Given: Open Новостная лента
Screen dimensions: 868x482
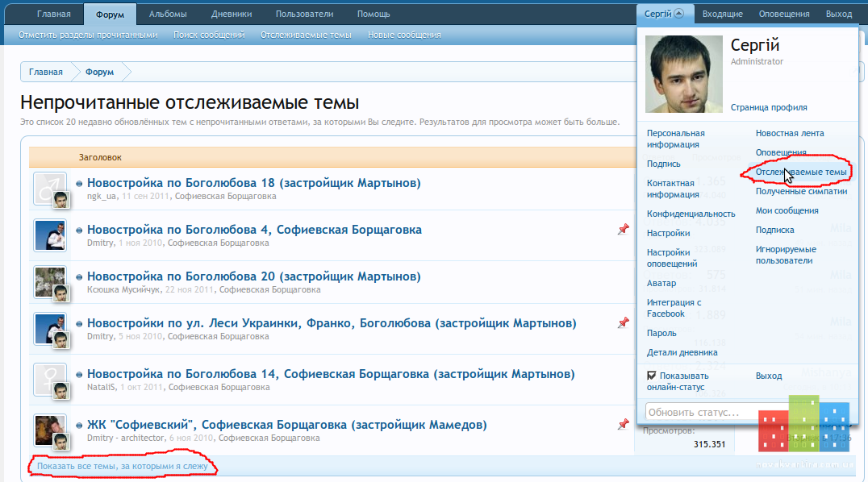Looking at the screenshot, I should 790,133.
